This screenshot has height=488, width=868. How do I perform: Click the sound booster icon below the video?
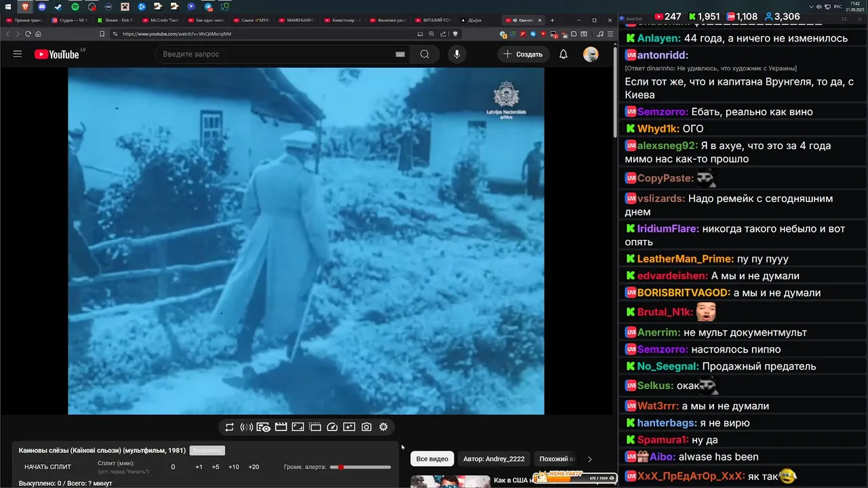point(246,427)
